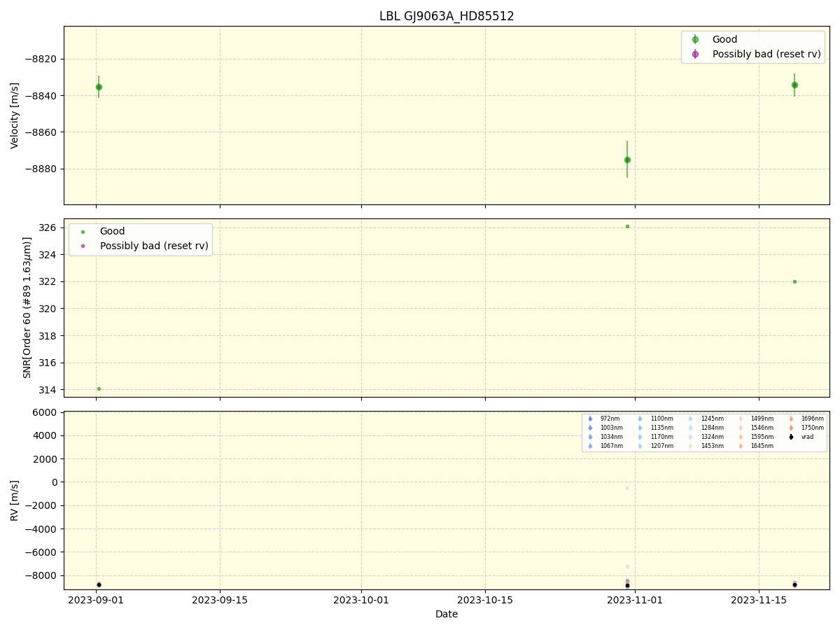Click the purple 'Possibly bad' marker in velocity legend
Screen dimensions: 840x630
[x=695, y=54]
